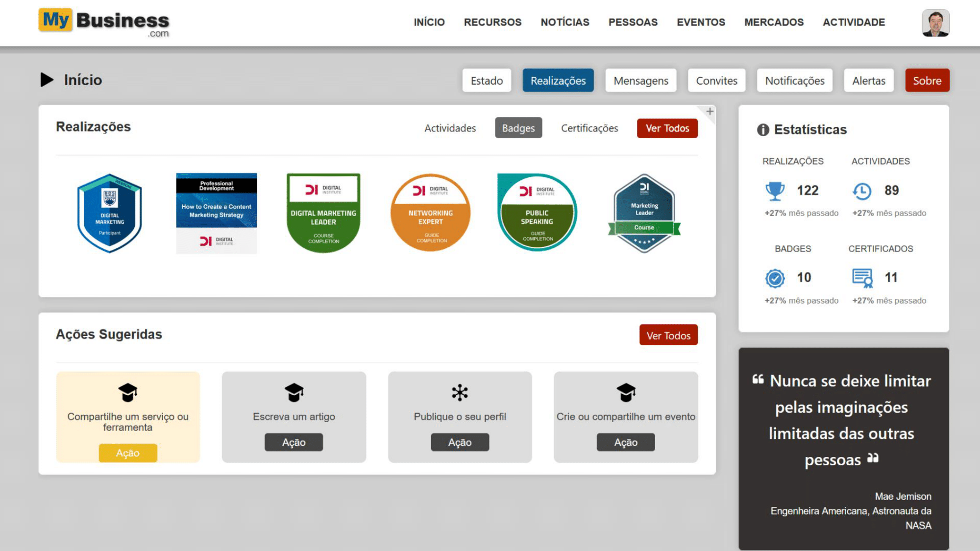This screenshot has height=551, width=980.
Task: Click the red Sobre button
Action: point(927,80)
